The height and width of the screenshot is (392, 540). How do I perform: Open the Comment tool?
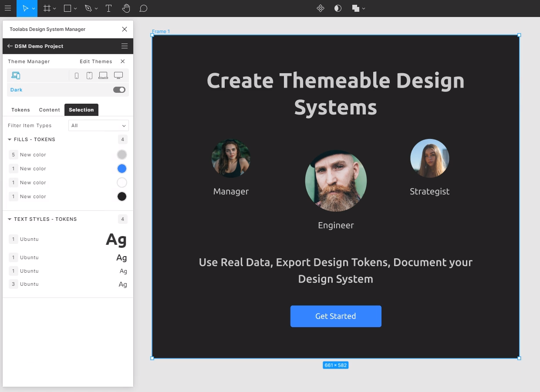(143, 8)
